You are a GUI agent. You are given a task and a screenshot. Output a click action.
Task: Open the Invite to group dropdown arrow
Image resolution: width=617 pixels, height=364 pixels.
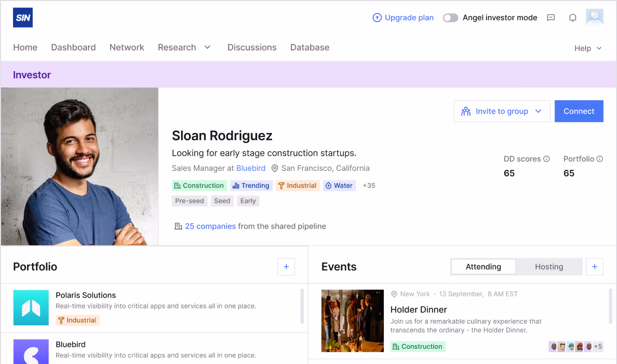click(x=538, y=111)
